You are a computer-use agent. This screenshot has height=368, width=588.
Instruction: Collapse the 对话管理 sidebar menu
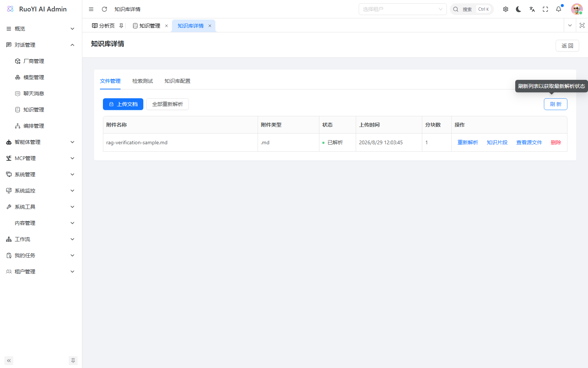click(41, 45)
